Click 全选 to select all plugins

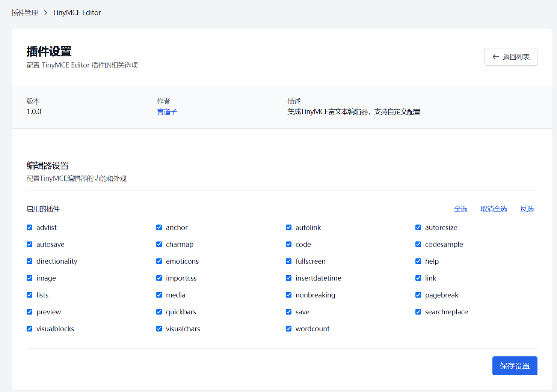coord(460,209)
